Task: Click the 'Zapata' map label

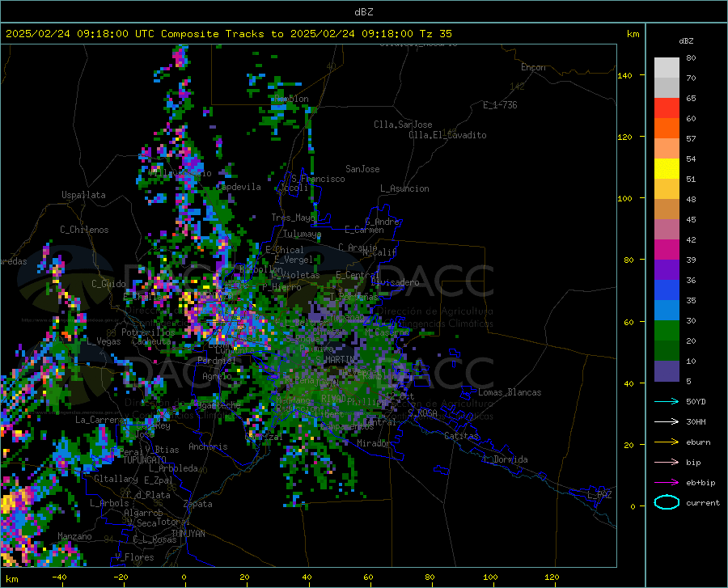Action: coord(198,504)
